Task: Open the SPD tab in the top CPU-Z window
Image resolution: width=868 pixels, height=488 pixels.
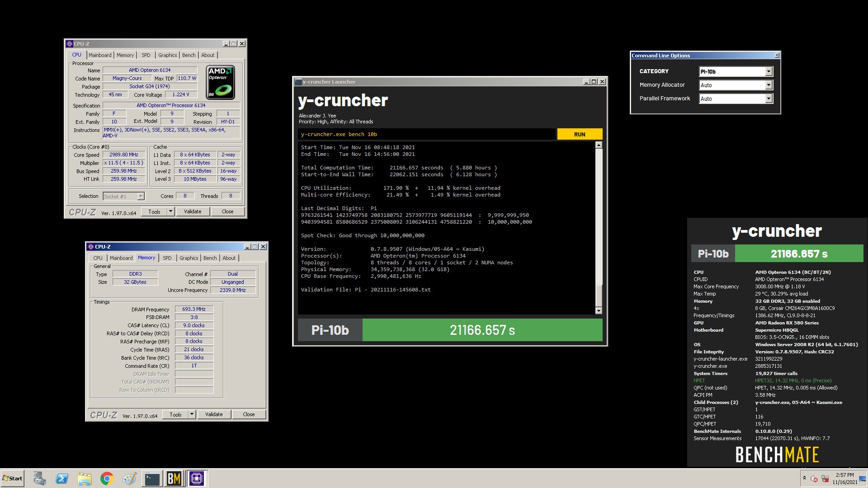Action: tap(146, 55)
